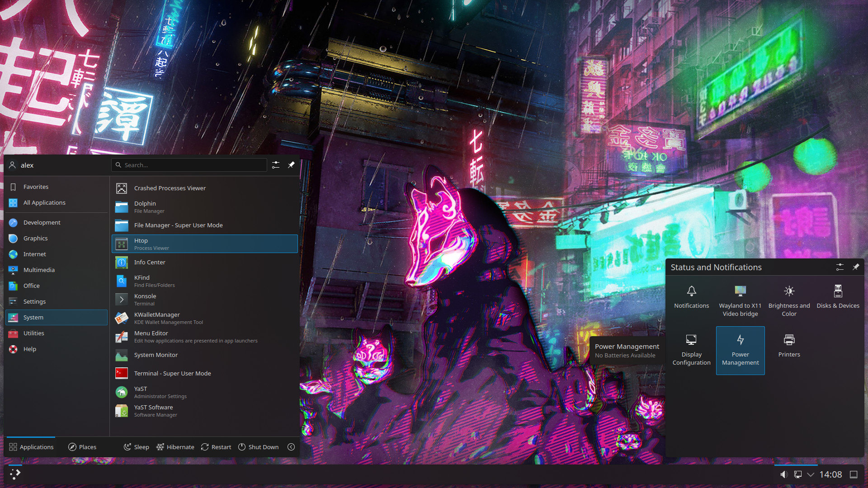Select Power Management applet
868x488 pixels.
point(740,351)
